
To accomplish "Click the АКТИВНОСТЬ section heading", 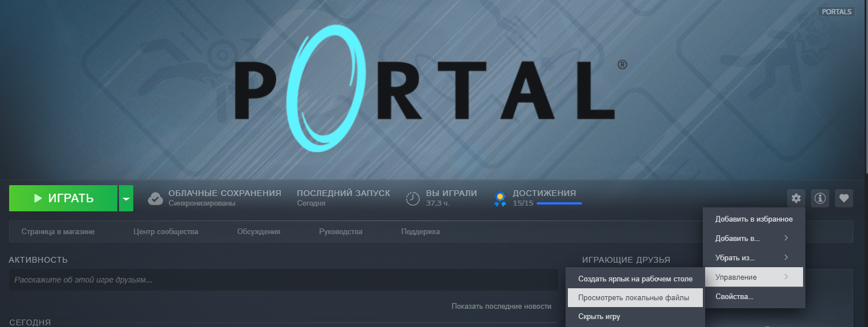I will (38, 260).
